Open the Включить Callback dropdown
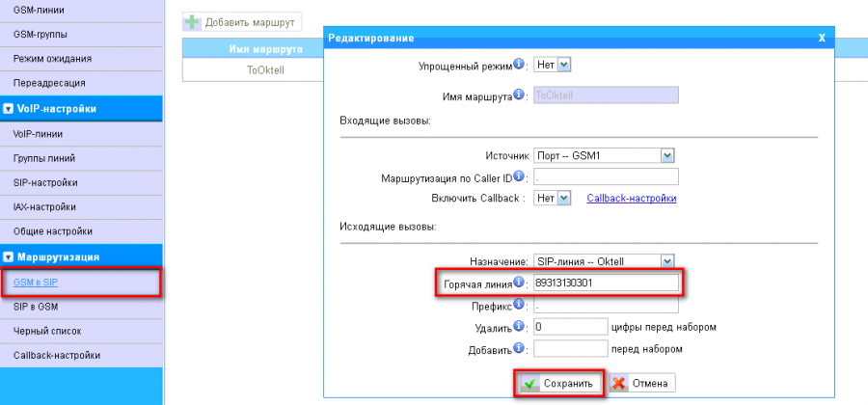 point(554,198)
